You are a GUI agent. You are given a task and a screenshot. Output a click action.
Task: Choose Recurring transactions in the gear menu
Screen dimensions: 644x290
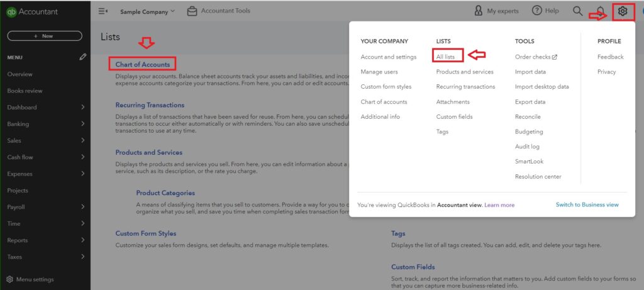[465, 87]
